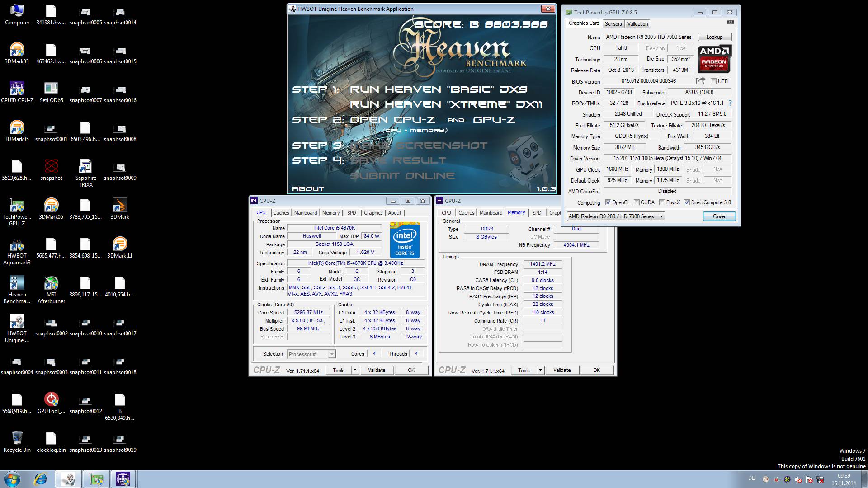Open the CPU tab in right CPU-Z window
868x488 pixels.
coord(446,213)
